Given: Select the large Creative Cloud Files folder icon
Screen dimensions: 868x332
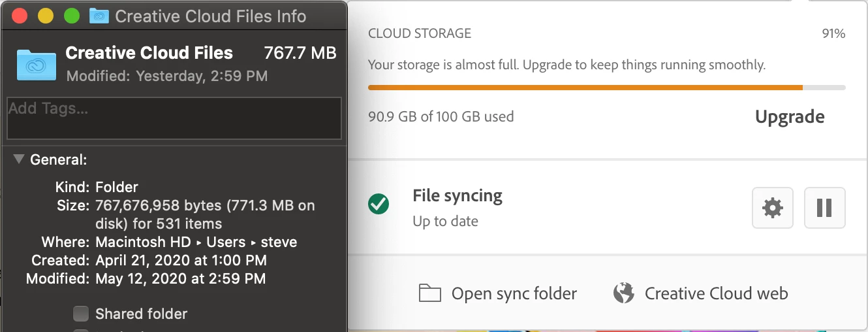Looking at the screenshot, I should [36, 63].
